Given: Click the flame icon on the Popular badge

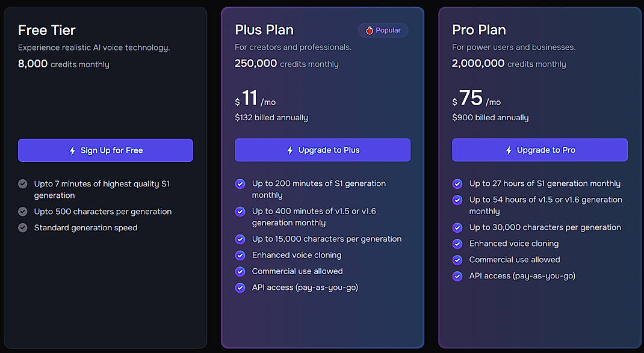Looking at the screenshot, I should 370,29.
